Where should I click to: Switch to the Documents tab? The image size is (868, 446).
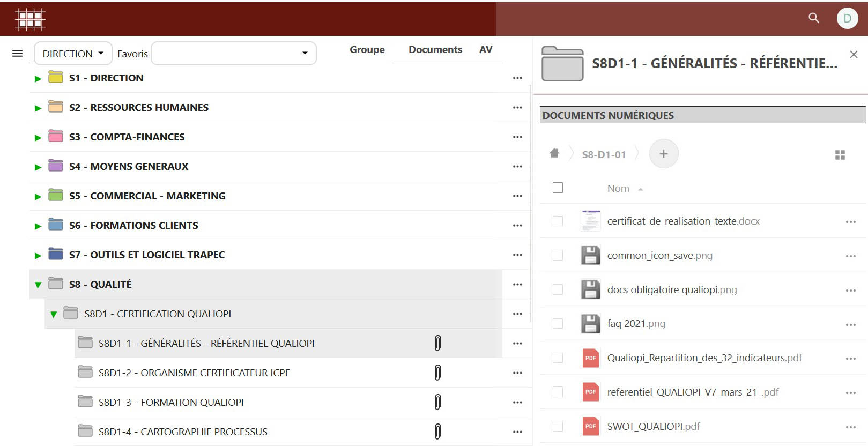tap(435, 49)
